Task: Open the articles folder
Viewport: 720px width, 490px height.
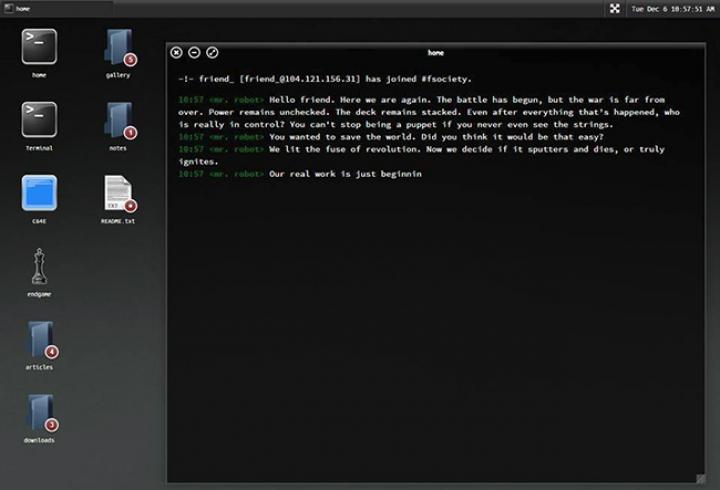Action: 40,339
